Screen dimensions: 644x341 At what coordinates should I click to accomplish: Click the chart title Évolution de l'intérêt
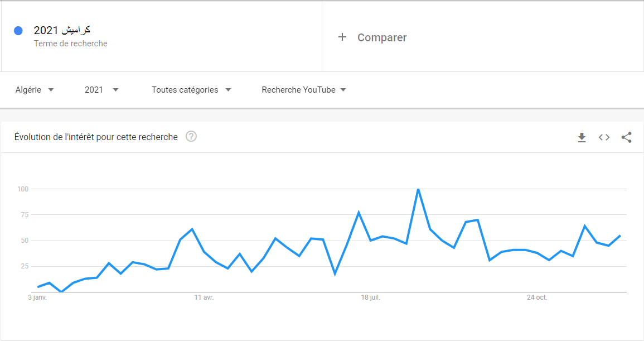(96, 137)
